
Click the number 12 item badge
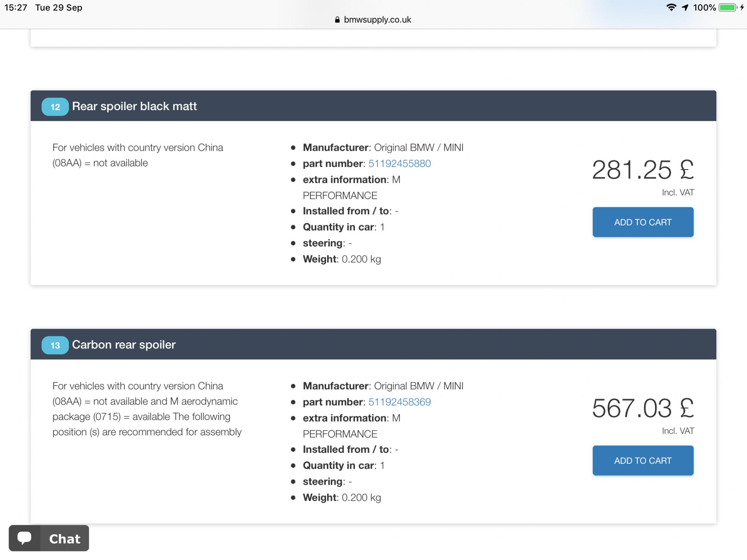point(55,107)
